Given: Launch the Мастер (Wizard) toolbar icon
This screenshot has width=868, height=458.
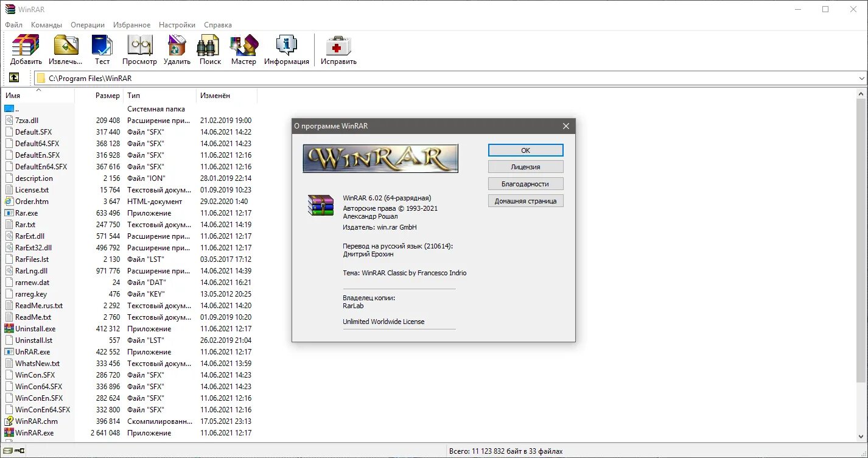Looking at the screenshot, I should tap(243, 45).
